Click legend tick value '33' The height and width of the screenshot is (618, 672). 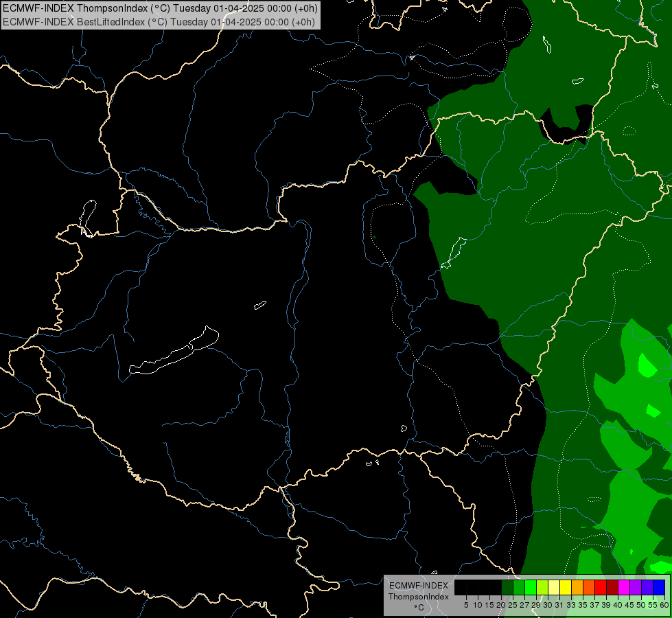571,605
